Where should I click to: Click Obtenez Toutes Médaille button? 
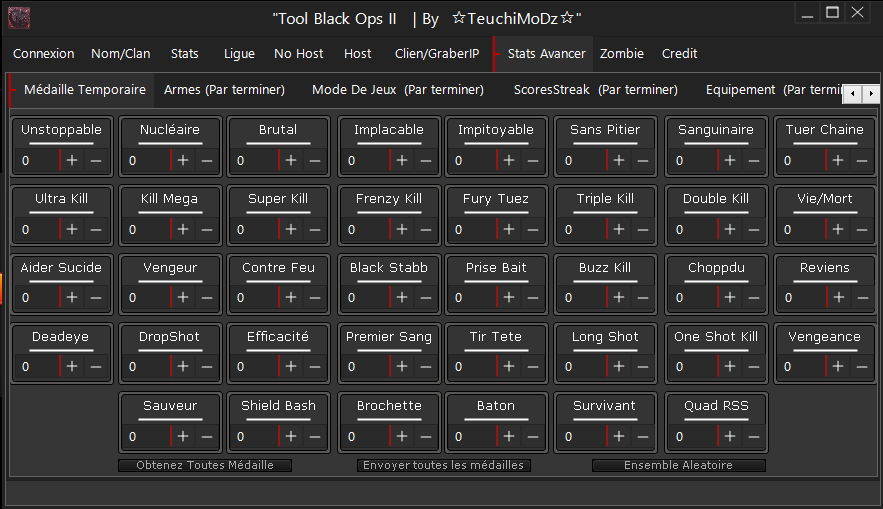tap(205, 465)
